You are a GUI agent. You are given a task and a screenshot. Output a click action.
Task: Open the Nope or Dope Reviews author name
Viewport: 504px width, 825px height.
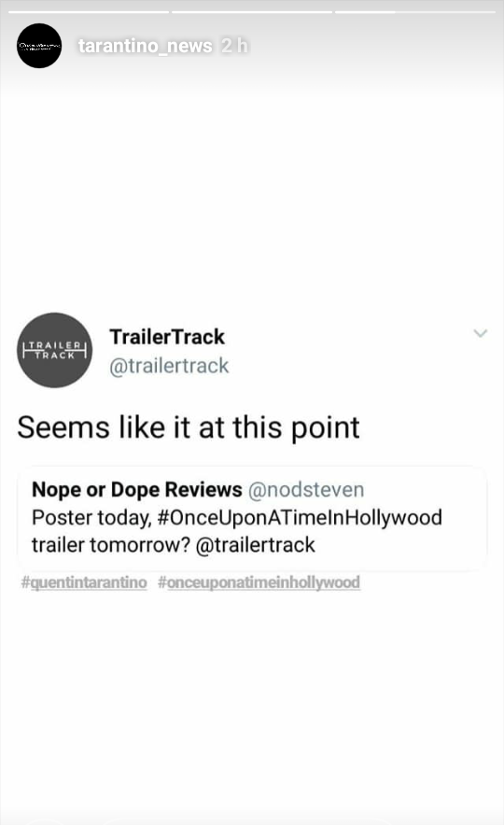137,490
